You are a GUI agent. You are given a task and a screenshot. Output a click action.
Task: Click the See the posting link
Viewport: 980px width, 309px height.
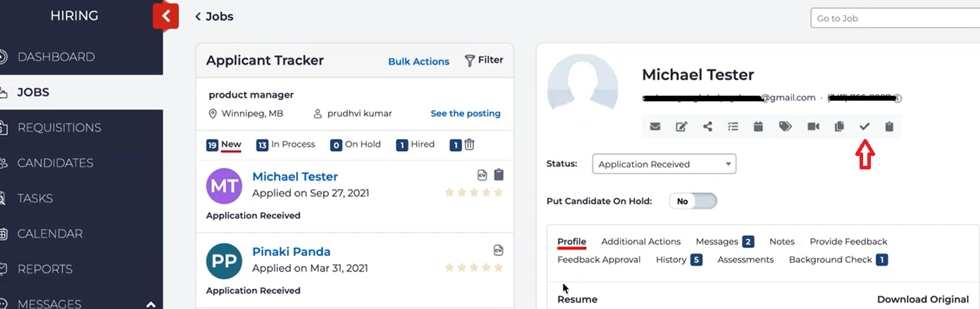(465, 113)
